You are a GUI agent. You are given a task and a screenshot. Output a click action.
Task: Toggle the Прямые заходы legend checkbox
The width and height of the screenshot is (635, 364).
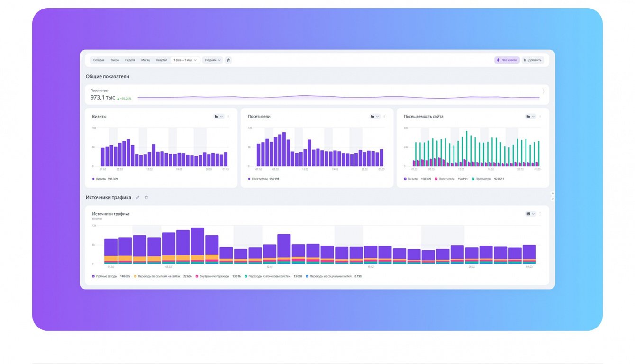pyautogui.click(x=93, y=276)
